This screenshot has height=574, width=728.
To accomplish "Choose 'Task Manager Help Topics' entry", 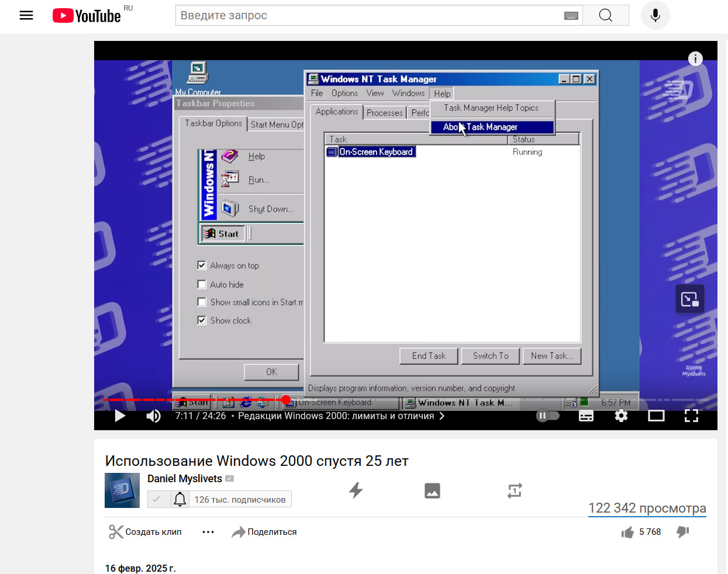I will [491, 108].
